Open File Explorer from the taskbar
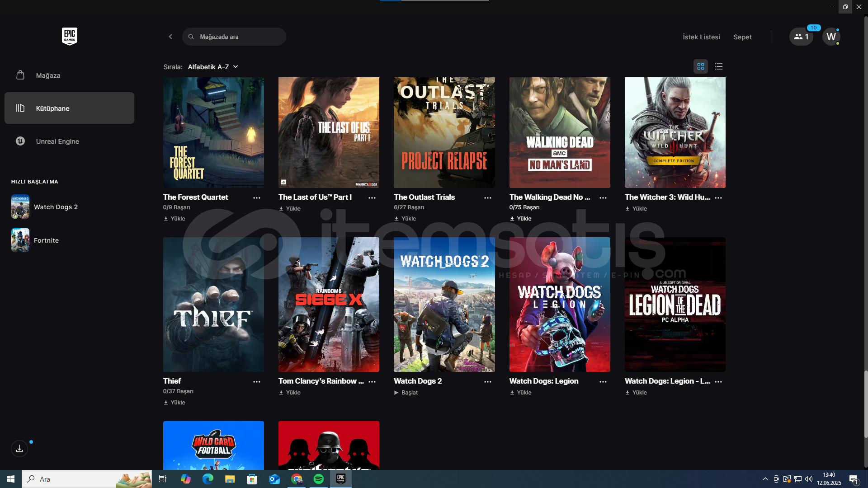Image resolution: width=868 pixels, height=488 pixels. (230, 479)
